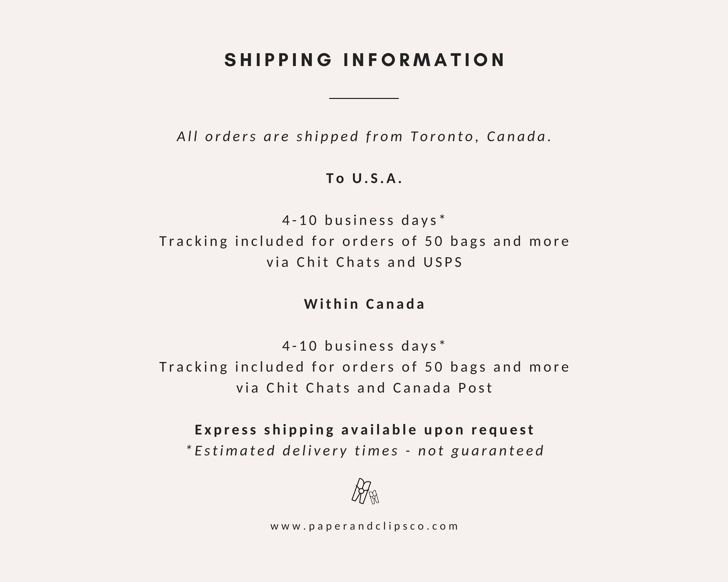Click the To U.S.A. section heading
728x582 pixels.
[364, 178]
